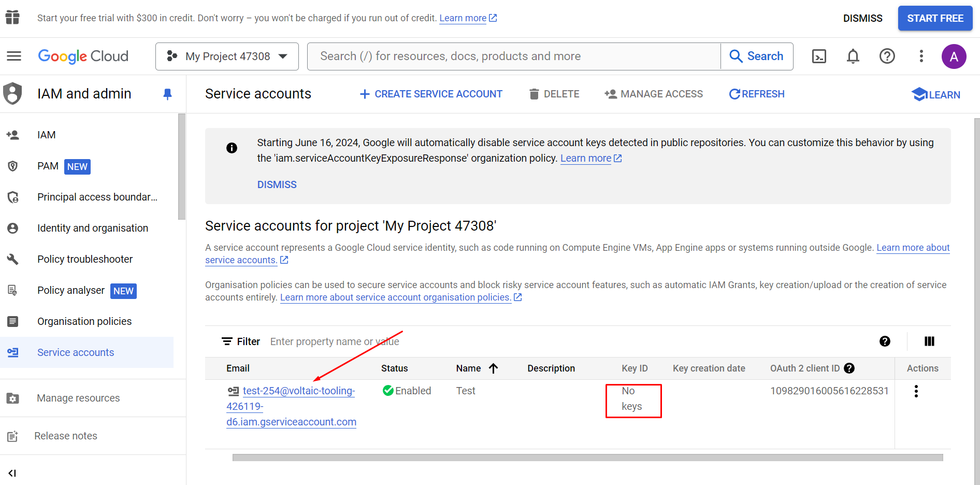Screen dimensions: 980x485
Task: Open the column display options icon
Action: (929, 341)
